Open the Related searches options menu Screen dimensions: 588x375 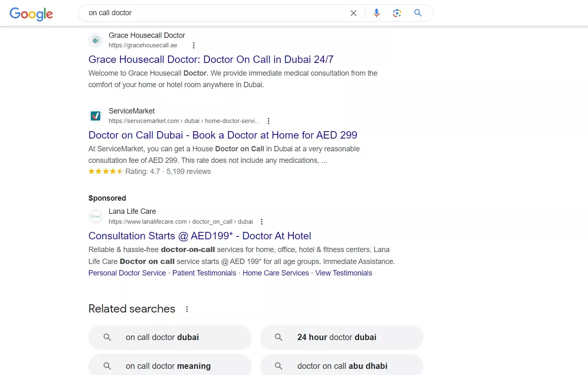(x=187, y=309)
